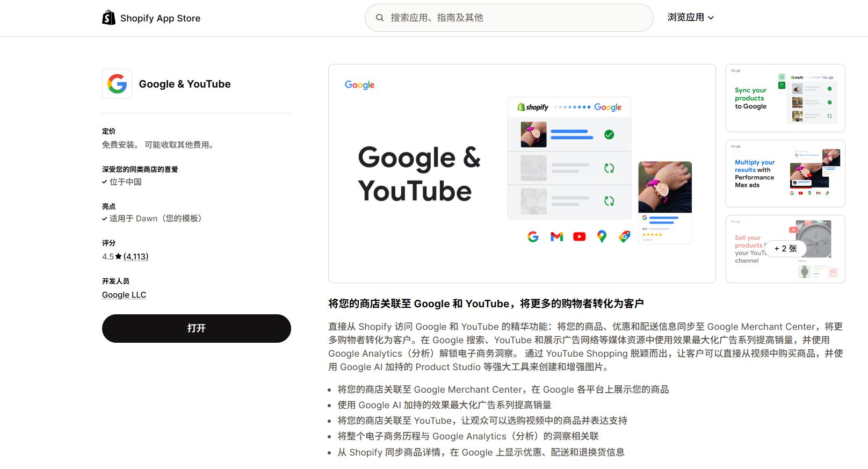The height and width of the screenshot is (469, 868).
Task: Click the search magnifier icon
Action: (380, 18)
